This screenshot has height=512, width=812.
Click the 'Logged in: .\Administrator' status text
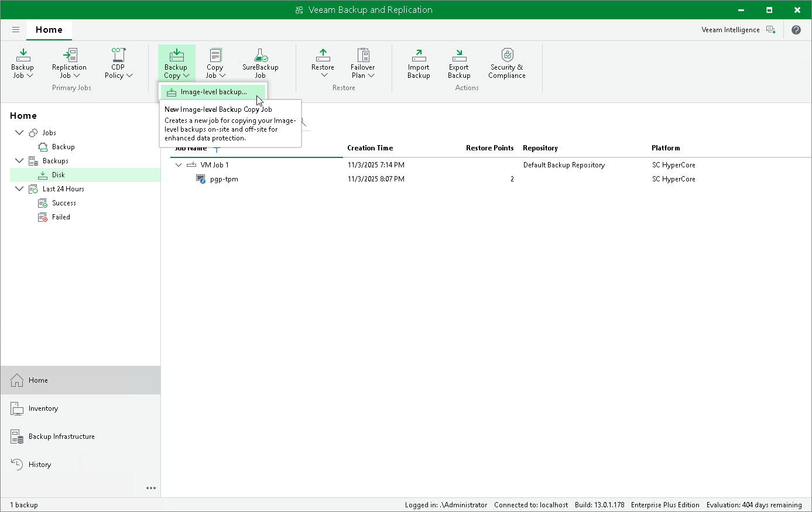[x=446, y=505]
